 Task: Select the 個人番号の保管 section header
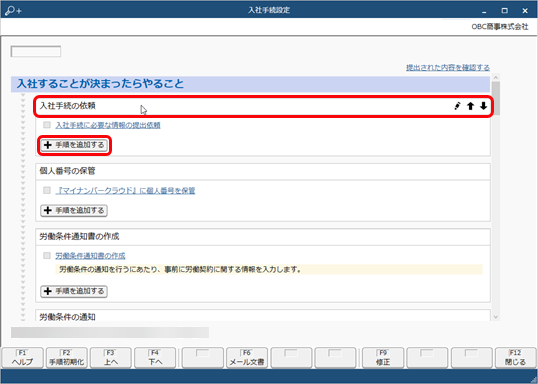point(263,171)
